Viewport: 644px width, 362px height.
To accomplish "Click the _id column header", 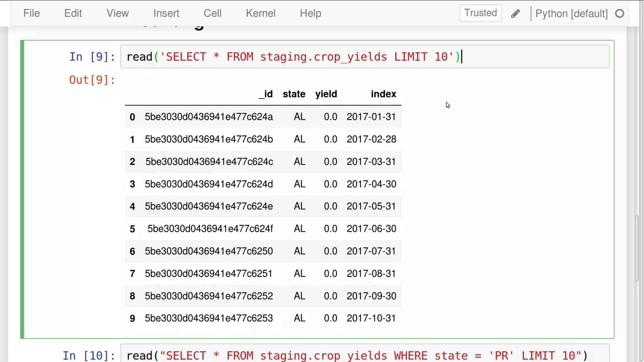I will pyautogui.click(x=266, y=94).
